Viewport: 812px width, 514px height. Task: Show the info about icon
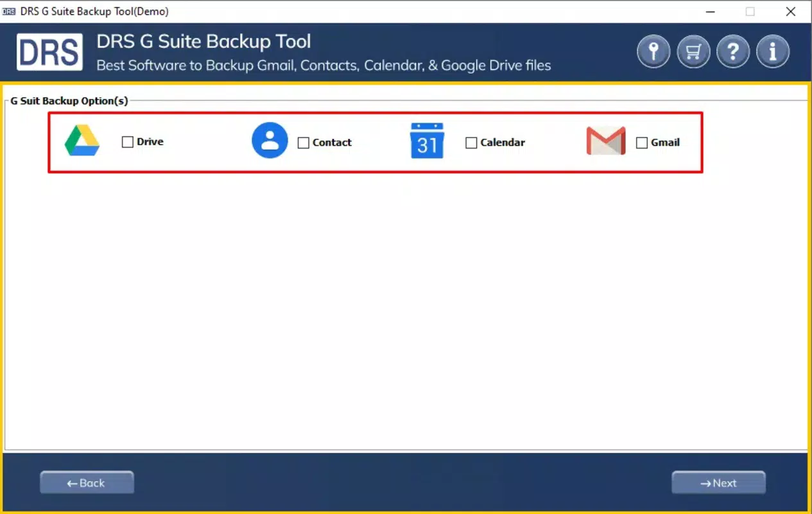pos(773,51)
